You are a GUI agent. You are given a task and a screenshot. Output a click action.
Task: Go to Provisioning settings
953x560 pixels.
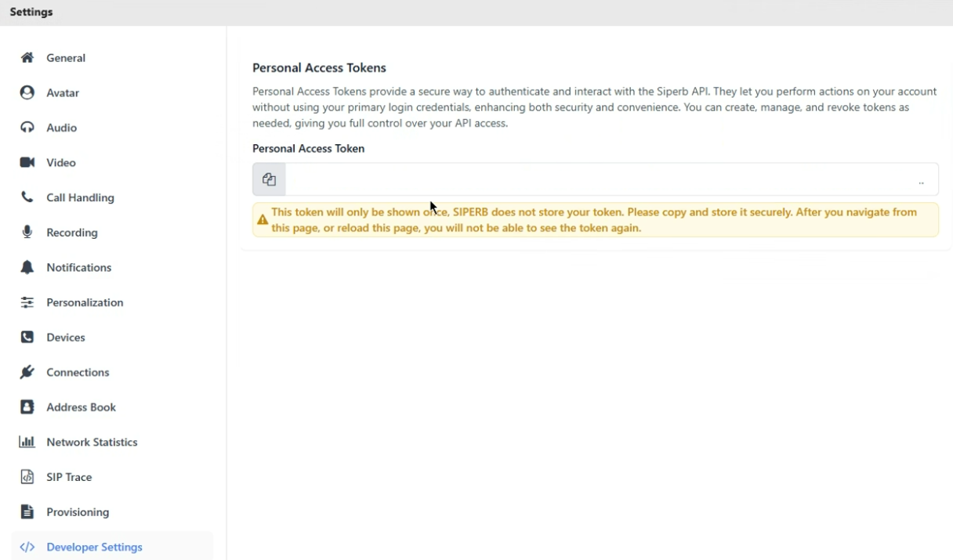[112, 512]
